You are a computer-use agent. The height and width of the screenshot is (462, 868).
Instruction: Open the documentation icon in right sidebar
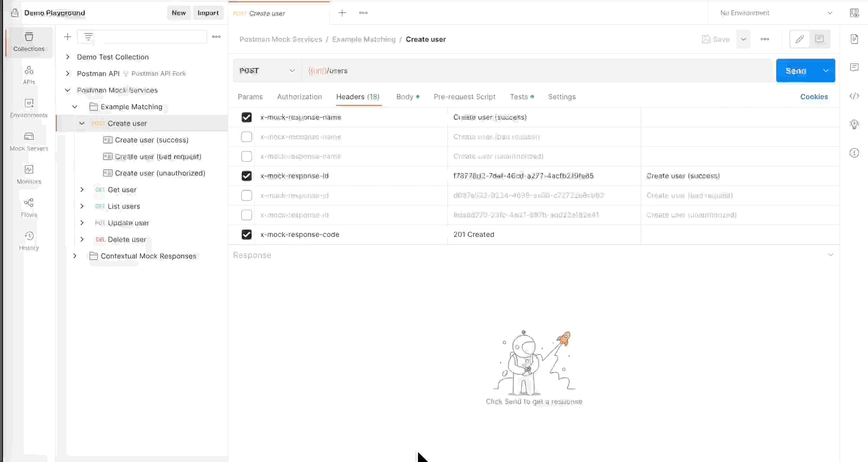(x=854, y=39)
